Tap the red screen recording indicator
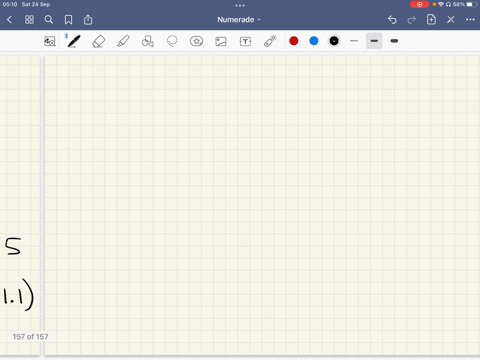The width and height of the screenshot is (480, 360). pos(419,4)
